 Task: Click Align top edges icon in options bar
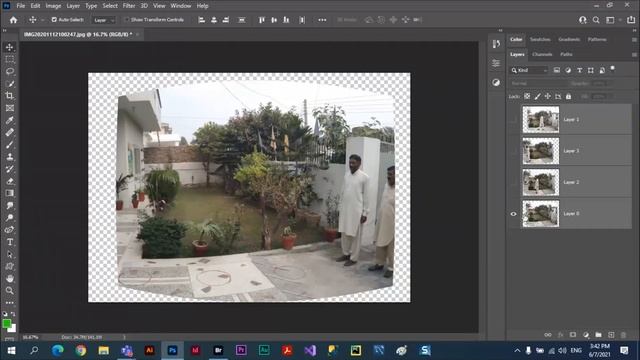pos(262,20)
